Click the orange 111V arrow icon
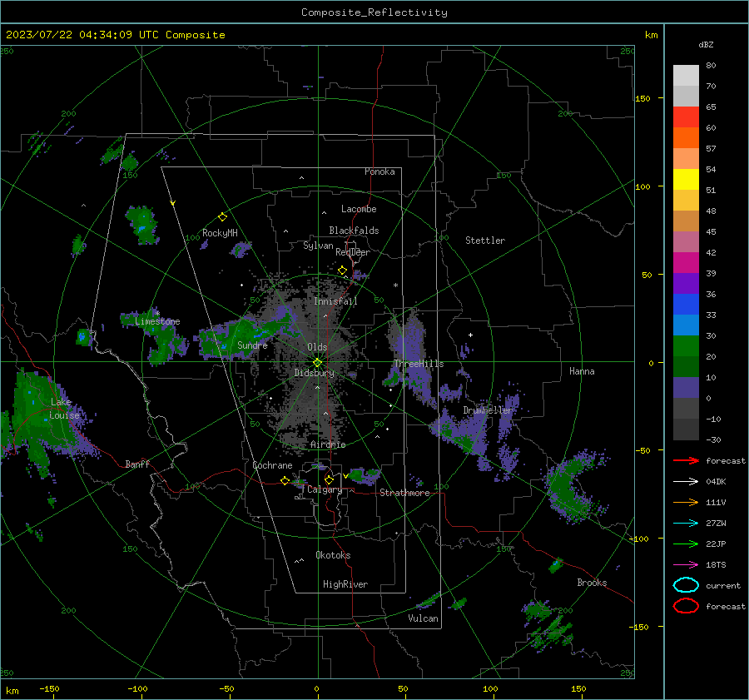The height and width of the screenshot is (700, 749). (x=686, y=502)
